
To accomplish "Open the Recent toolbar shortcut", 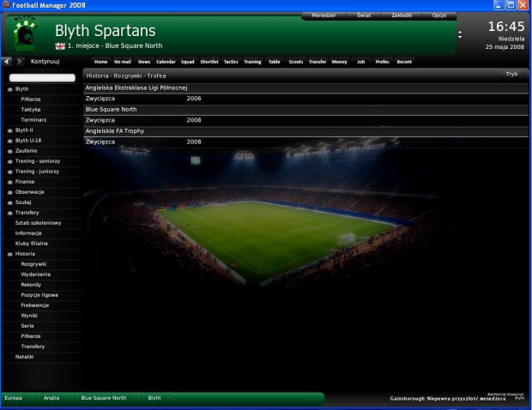I will coord(404,62).
